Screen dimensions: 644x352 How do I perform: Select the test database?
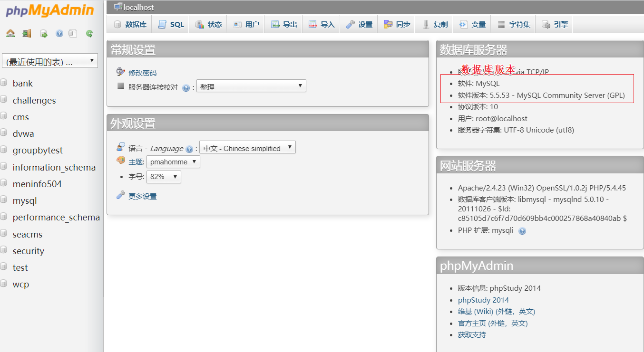pos(20,267)
